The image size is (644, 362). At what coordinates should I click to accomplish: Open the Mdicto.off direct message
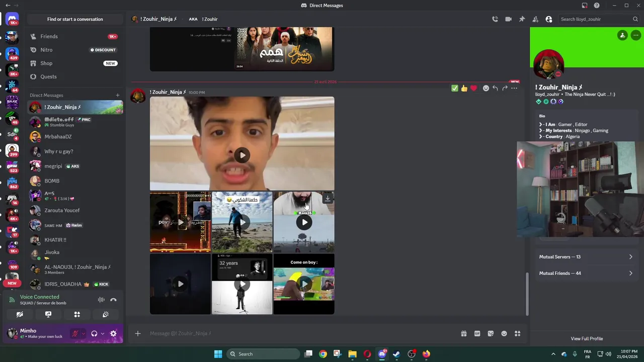tap(75, 122)
